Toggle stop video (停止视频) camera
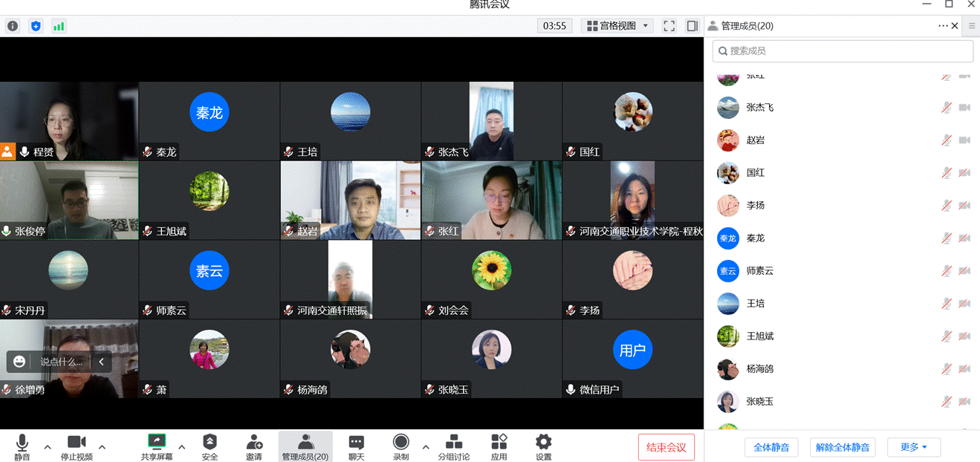This screenshot has height=462, width=980. click(x=77, y=443)
